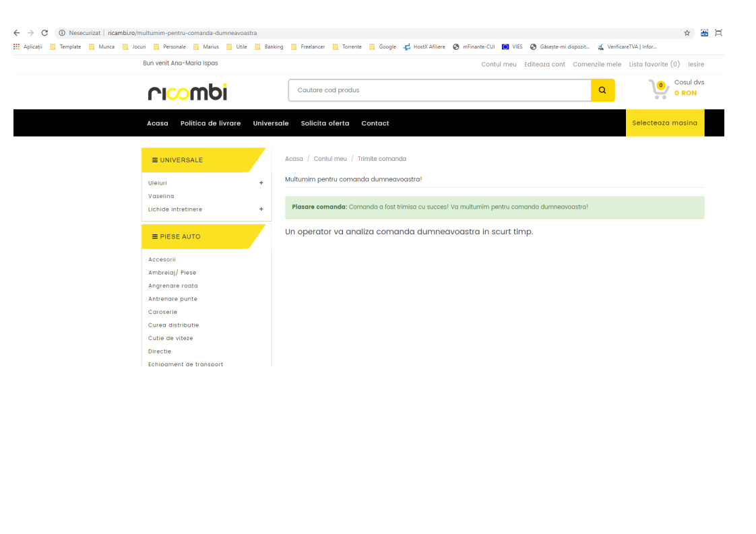Screen dimensions: 756x534
Task: Open the VerificareTVA bookmark
Action: click(x=627, y=46)
